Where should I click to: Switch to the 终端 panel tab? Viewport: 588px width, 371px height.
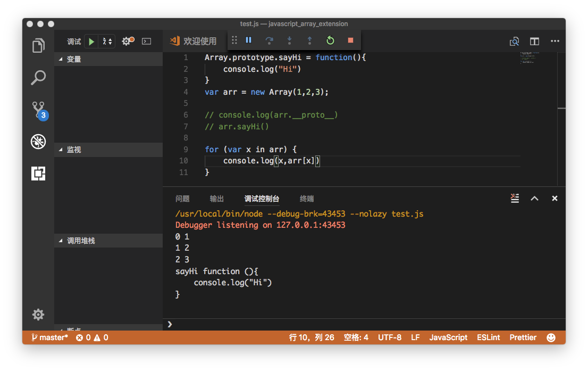307,199
